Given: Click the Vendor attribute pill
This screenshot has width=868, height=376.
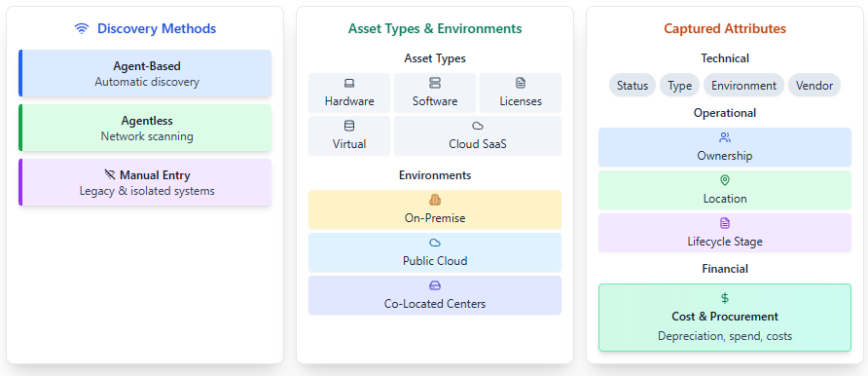Looking at the screenshot, I should point(814,86).
